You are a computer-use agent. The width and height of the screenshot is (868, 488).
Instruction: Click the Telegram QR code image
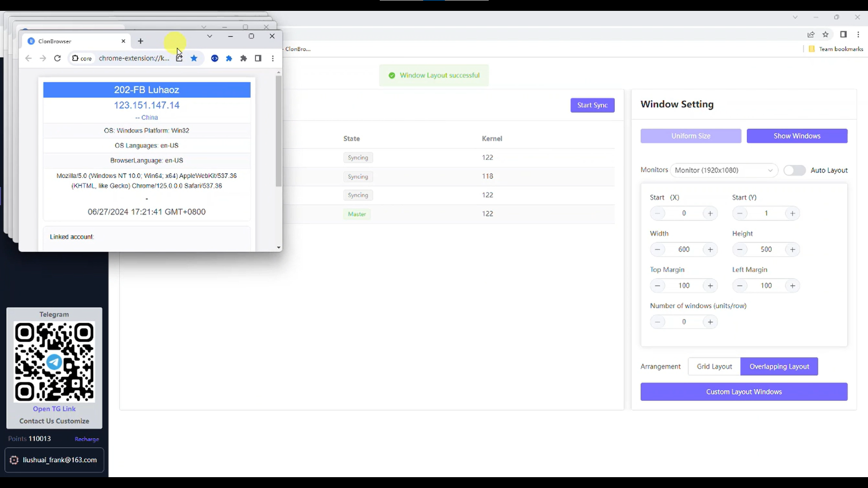tap(54, 361)
